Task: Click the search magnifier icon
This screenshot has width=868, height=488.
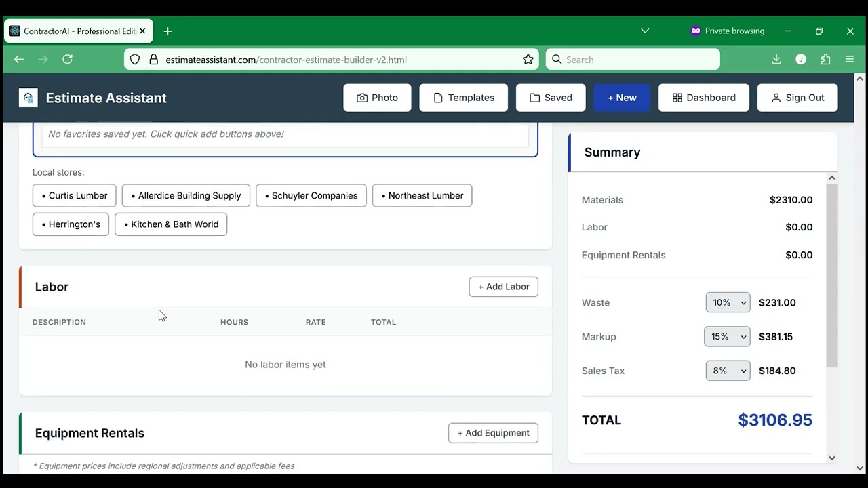Action: pyautogui.click(x=557, y=60)
